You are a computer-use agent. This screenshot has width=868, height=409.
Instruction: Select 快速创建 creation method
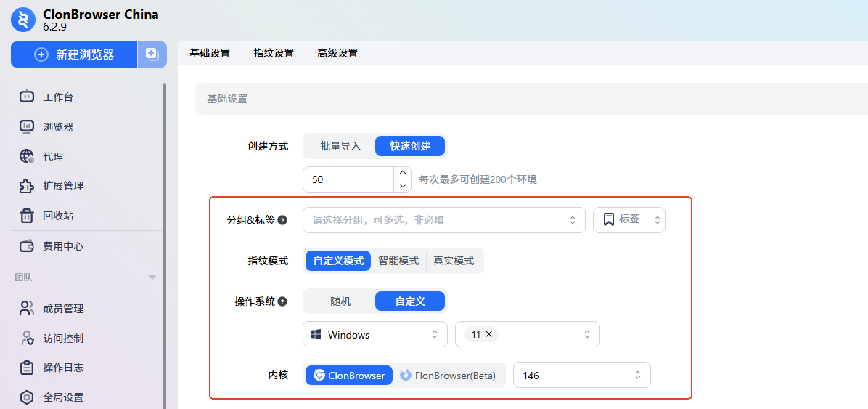click(x=410, y=146)
